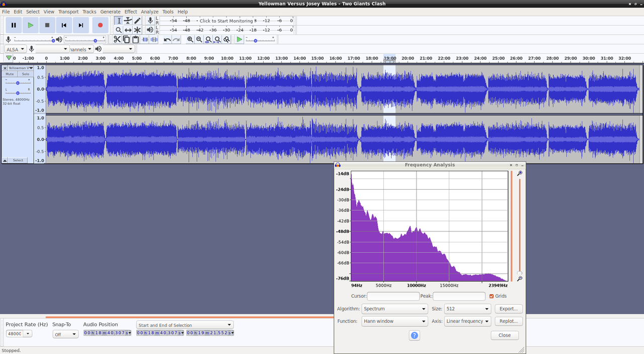The height and width of the screenshot is (354, 644).
Task: Open the Yellowman track name dropdown menu
Action: click(21, 68)
